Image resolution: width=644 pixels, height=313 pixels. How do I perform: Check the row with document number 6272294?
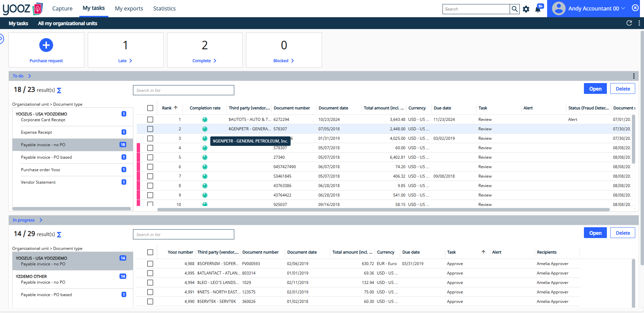click(x=150, y=120)
